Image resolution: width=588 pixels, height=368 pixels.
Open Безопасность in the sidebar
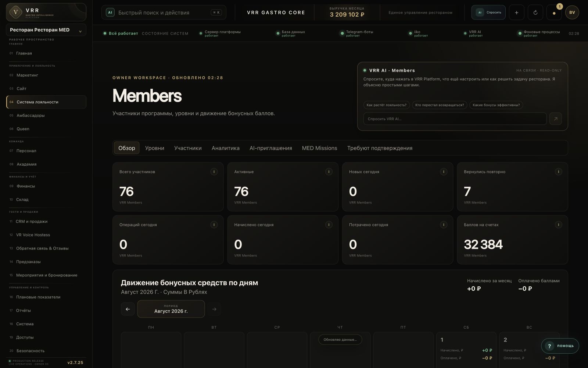[46, 351]
